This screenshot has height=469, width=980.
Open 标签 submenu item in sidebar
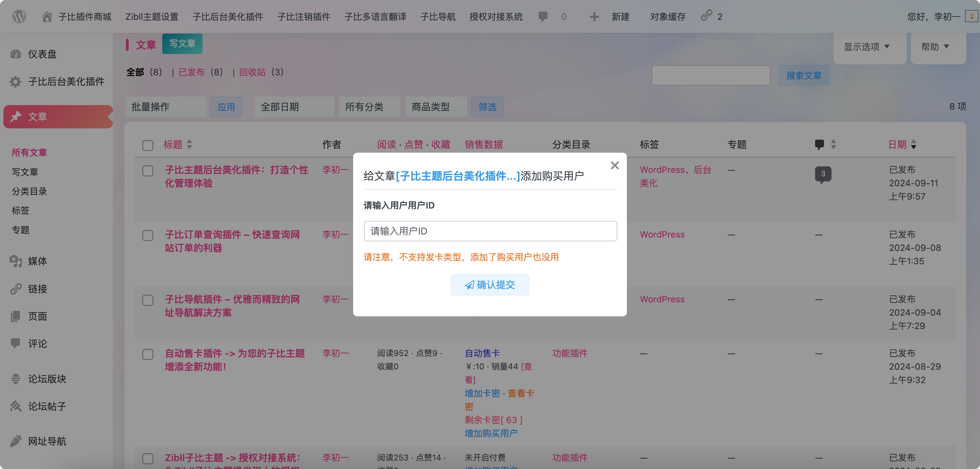point(21,210)
